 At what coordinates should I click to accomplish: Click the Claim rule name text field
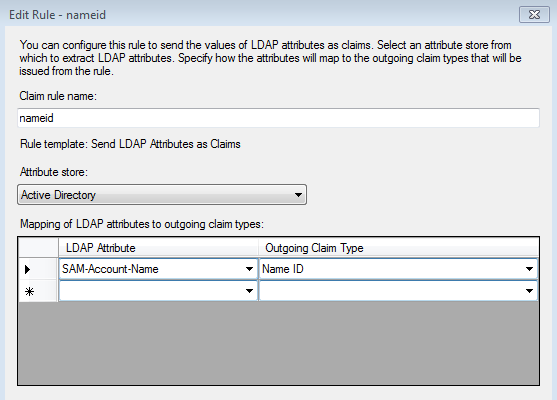(x=278, y=118)
